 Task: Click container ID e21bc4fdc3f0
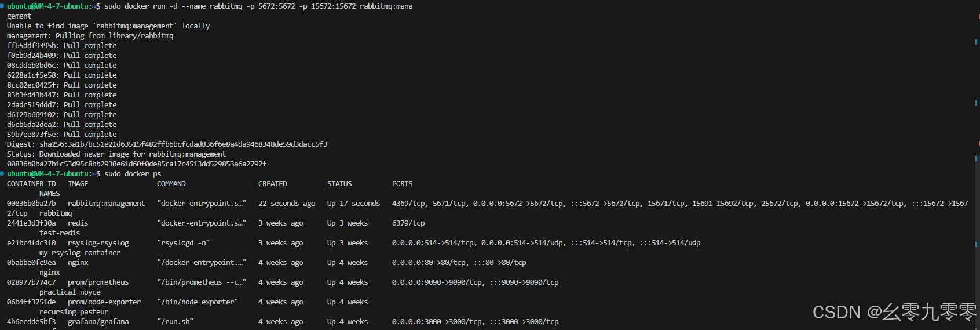point(31,243)
